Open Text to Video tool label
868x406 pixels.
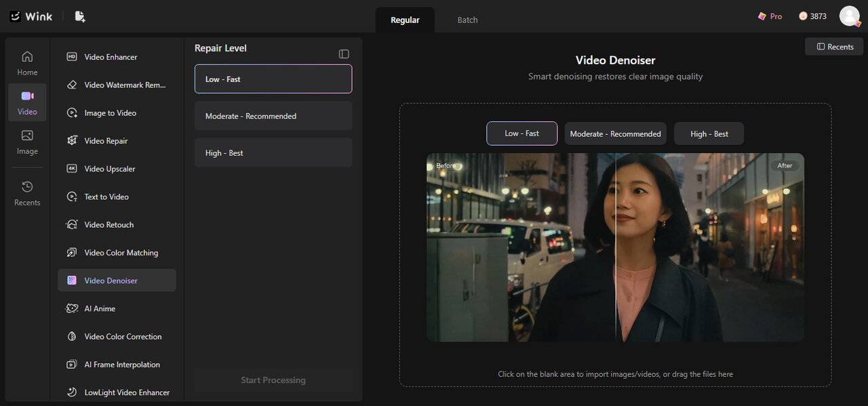pyautogui.click(x=106, y=197)
